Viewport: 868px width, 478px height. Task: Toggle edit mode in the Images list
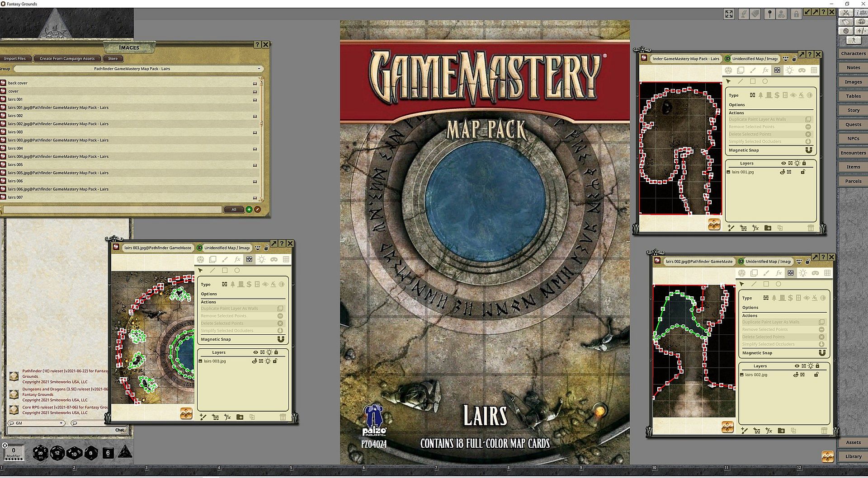[258, 210]
